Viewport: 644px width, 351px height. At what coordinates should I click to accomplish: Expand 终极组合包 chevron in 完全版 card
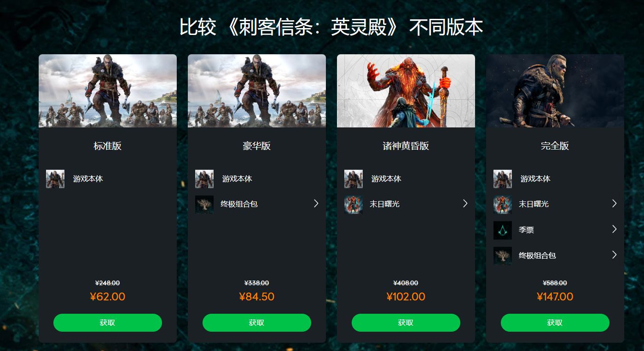coord(615,255)
